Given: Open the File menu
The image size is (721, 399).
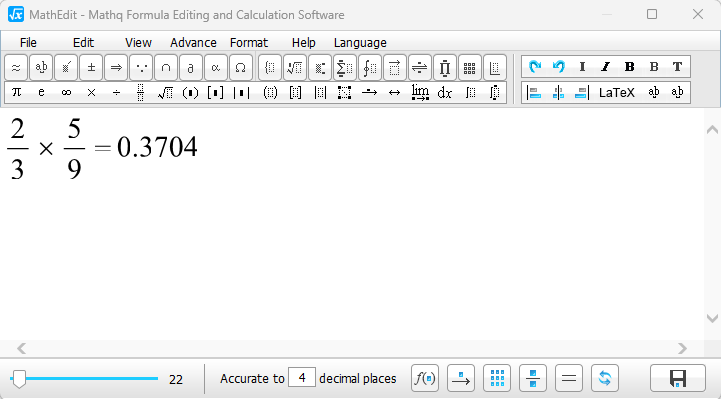Looking at the screenshot, I should tap(28, 43).
